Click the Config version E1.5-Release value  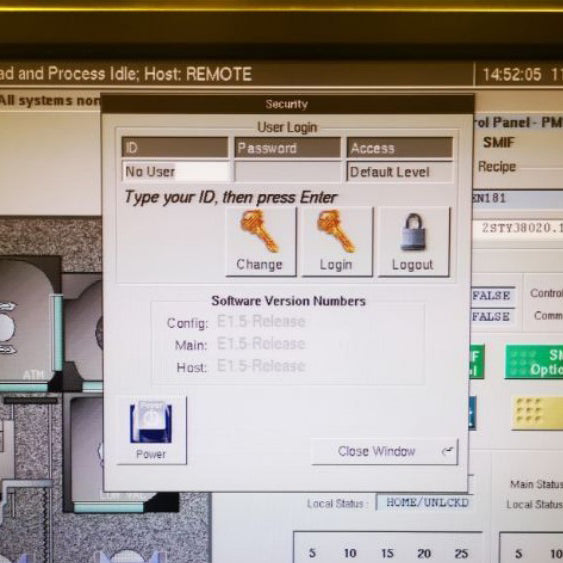261,321
